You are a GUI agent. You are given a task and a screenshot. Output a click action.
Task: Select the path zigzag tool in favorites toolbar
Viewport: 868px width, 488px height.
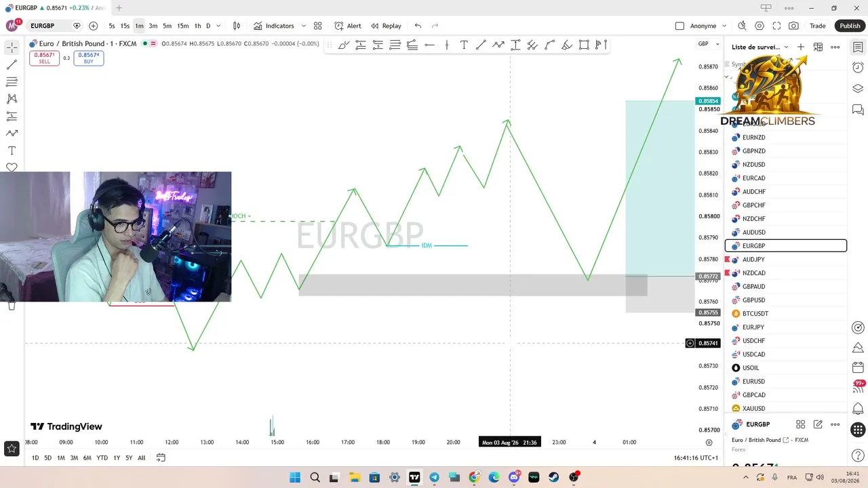click(498, 45)
